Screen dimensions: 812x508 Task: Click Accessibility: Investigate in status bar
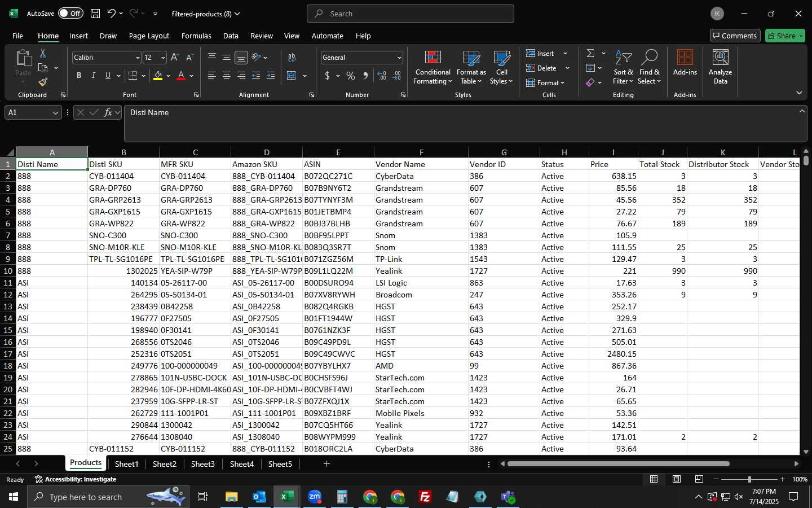76,479
